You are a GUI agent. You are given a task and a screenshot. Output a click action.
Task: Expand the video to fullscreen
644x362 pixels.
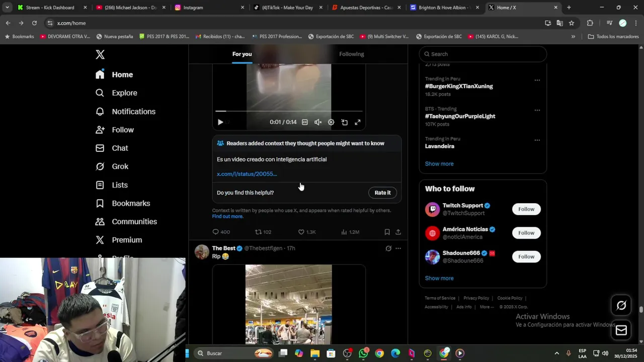358,122
